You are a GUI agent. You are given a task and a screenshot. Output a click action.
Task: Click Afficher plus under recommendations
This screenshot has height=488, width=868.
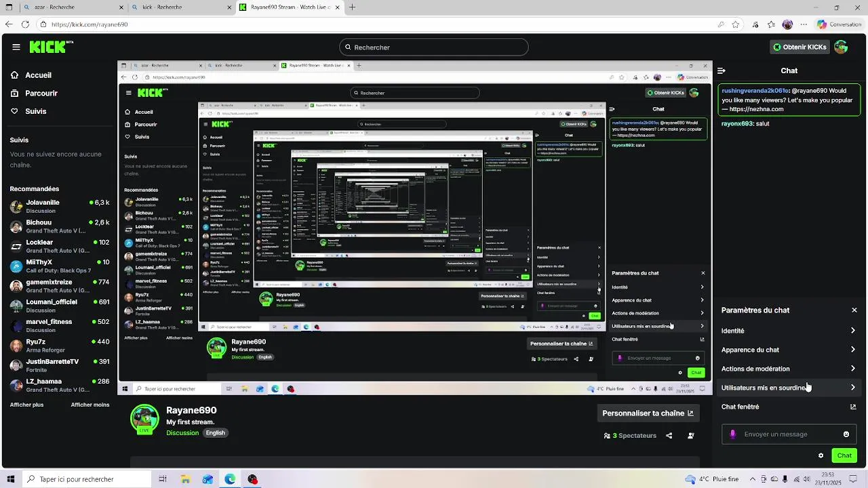point(26,405)
